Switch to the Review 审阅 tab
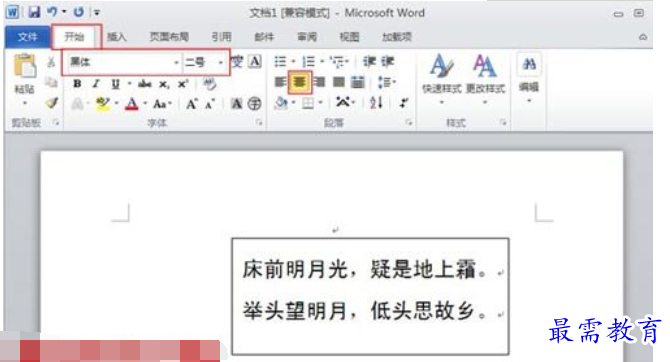670x362 pixels. point(307,37)
